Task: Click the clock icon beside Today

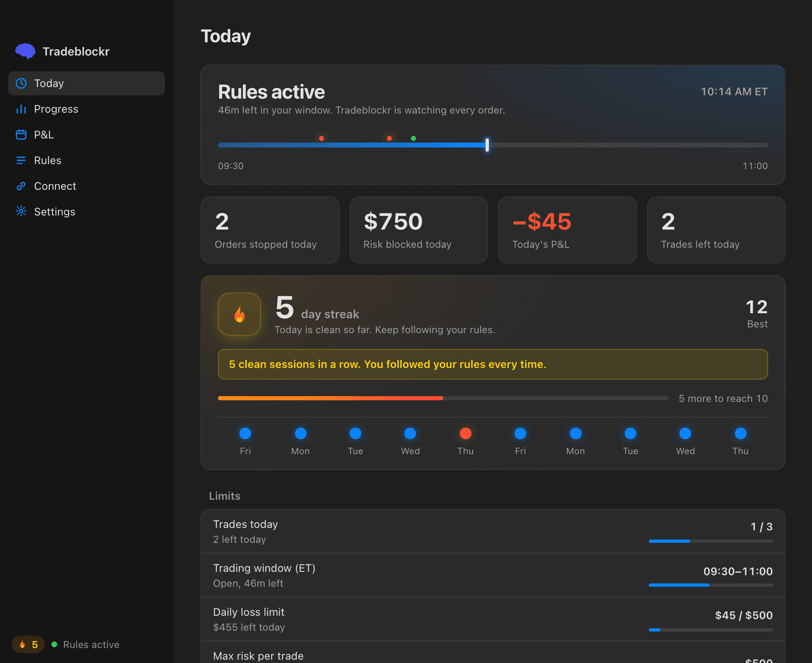Action: 21,83
